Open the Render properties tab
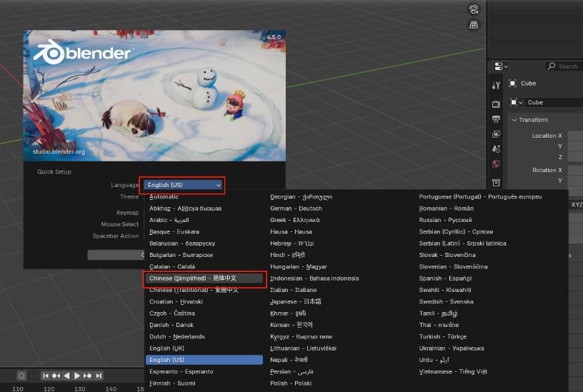The height and width of the screenshot is (392, 583). coord(496,104)
